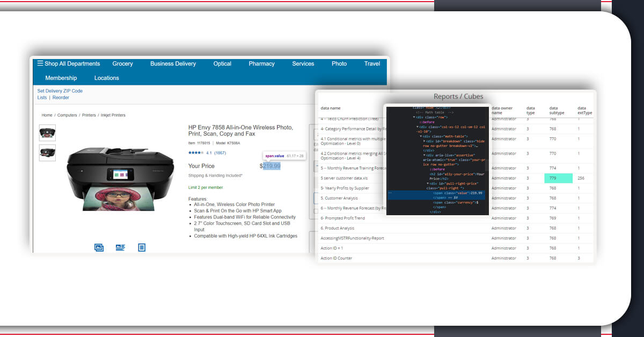Open the (1867) reviews link
This screenshot has width=644, height=337.
click(220, 153)
